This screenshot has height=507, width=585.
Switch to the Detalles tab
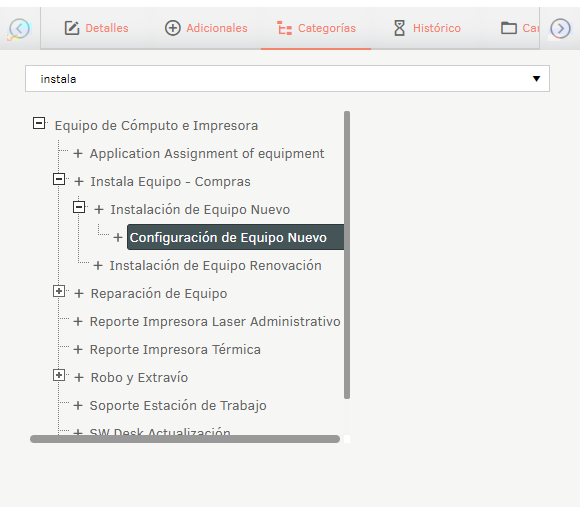(x=96, y=28)
